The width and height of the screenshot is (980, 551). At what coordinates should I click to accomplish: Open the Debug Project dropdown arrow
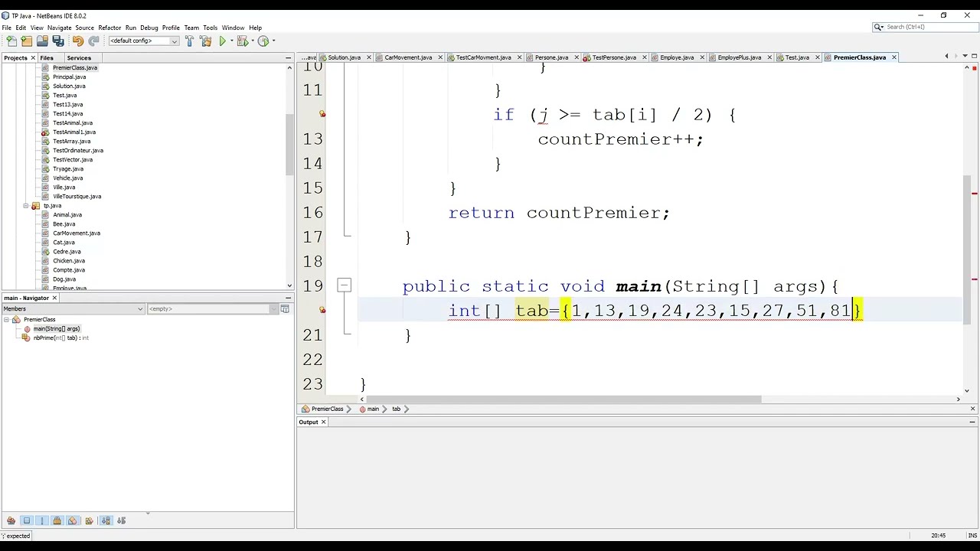(x=251, y=41)
